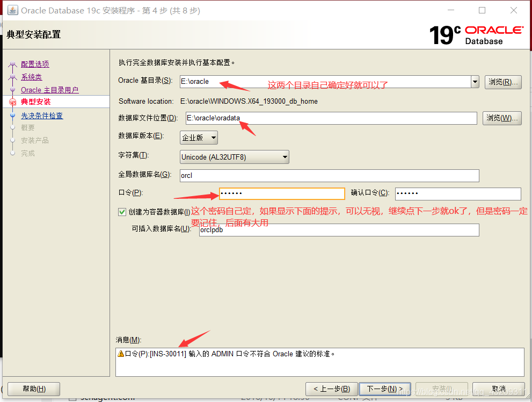Open the Oracle 基目录 dropdown arrow
Screen dimensions: 532x402
[475, 81]
